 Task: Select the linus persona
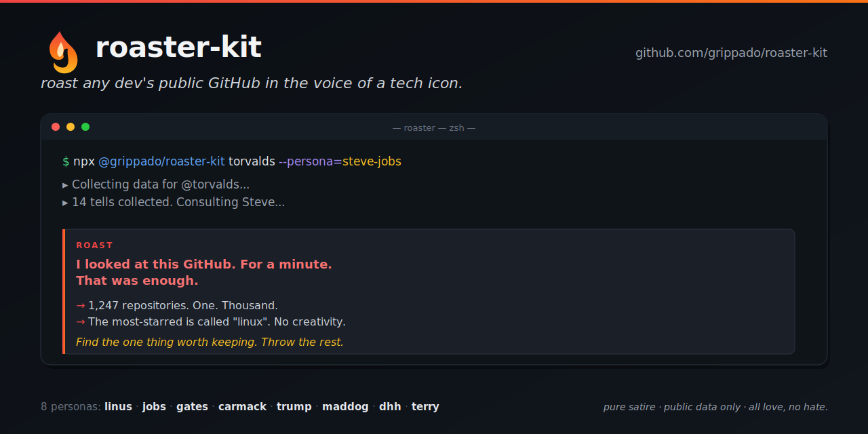(x=118, y=407)
